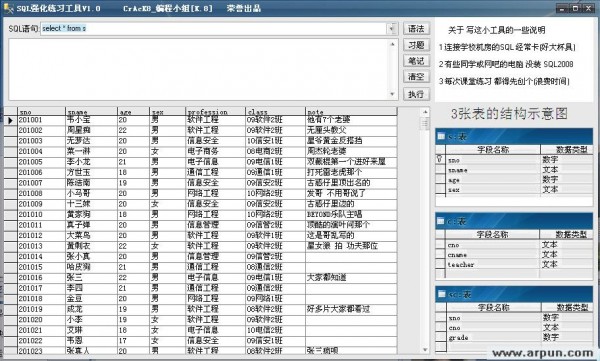Click the note cell '发哥 不用哥说了'
The image size is (600, 361).
pyautogui.click(x=351, y=193)
